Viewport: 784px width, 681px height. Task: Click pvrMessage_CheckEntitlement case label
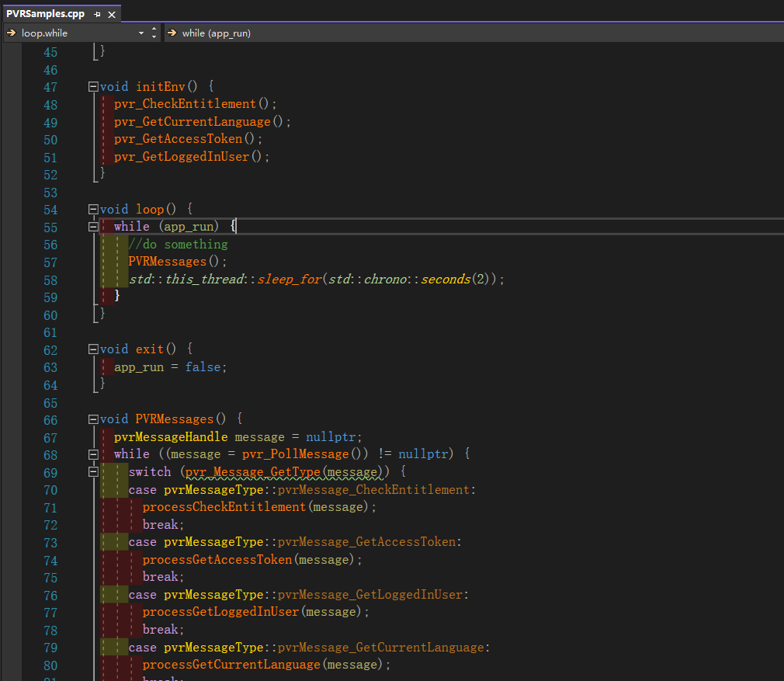pyautogui.click(x=374, y=489)
